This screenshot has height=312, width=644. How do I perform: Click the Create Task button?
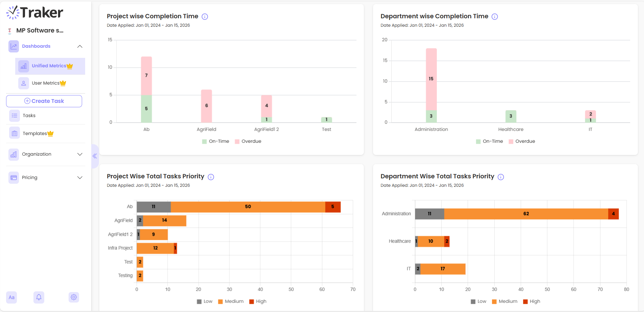click(x=44, y=101)
